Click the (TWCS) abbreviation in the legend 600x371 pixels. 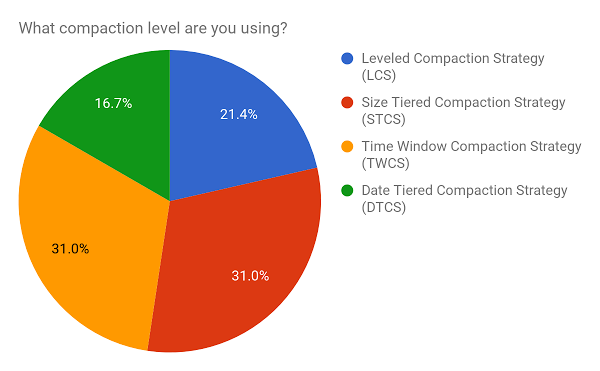click(x=385, y=163)
